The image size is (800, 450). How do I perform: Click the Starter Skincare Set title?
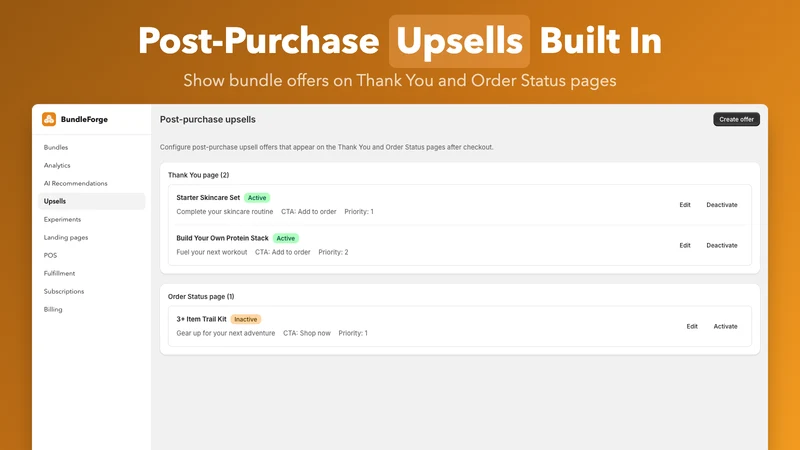click(208, 197)
